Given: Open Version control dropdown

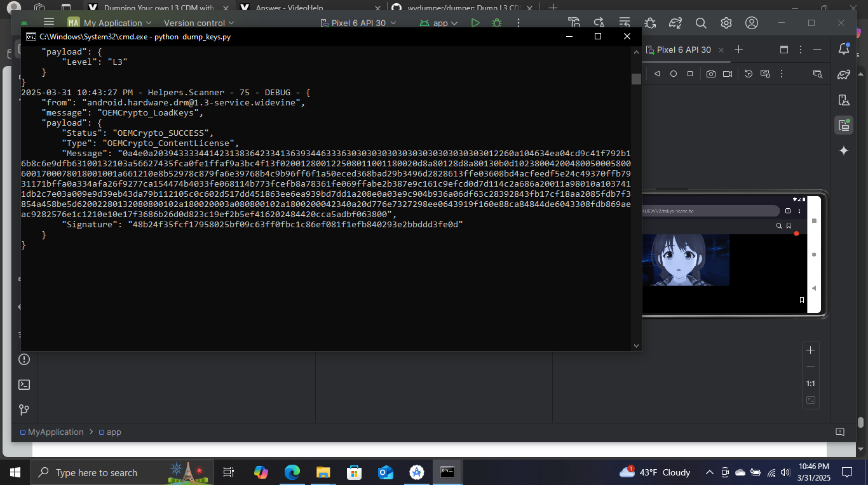Looking at the screenshot, I should coord(200,23).
